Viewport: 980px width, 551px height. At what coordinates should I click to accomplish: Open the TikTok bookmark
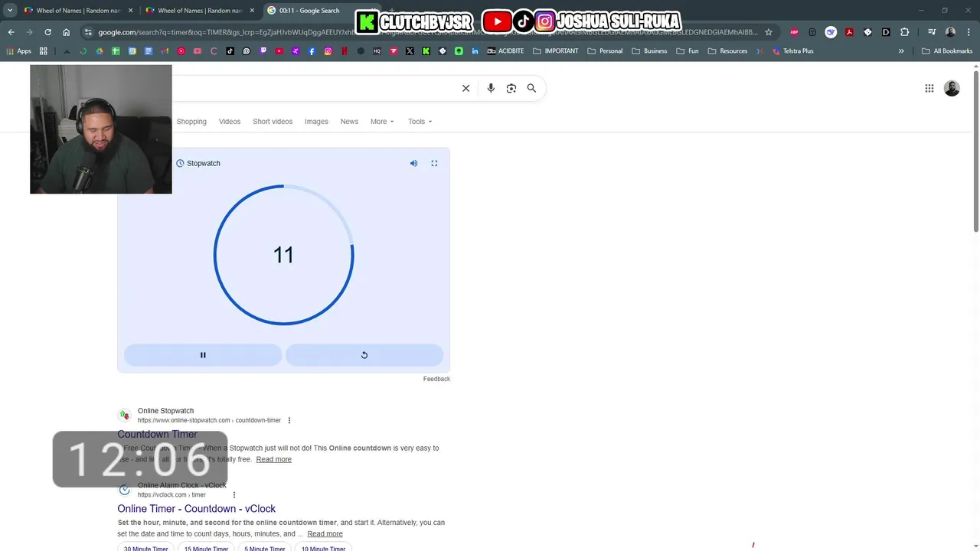click(x=230, y=51)
